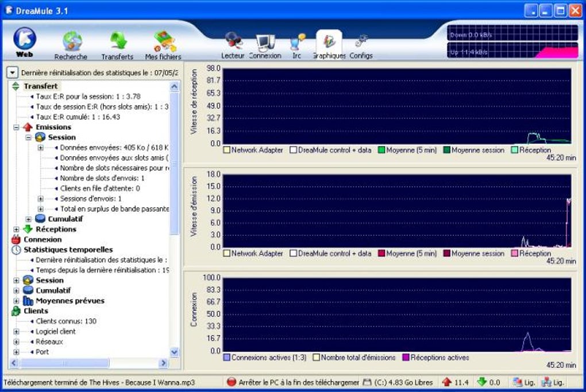
Task: Click the Clients people icon
Action: tap(16, 311)
